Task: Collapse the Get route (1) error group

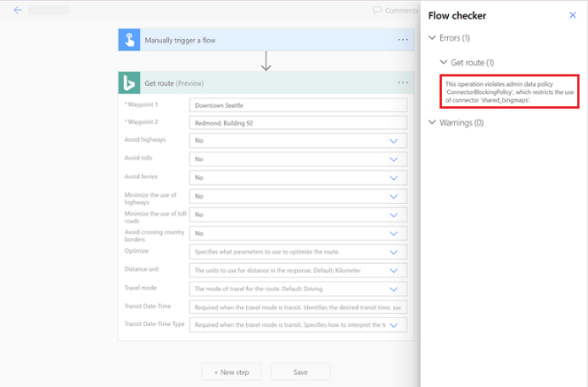Action: pyautogui.click(x=467, y=63)
